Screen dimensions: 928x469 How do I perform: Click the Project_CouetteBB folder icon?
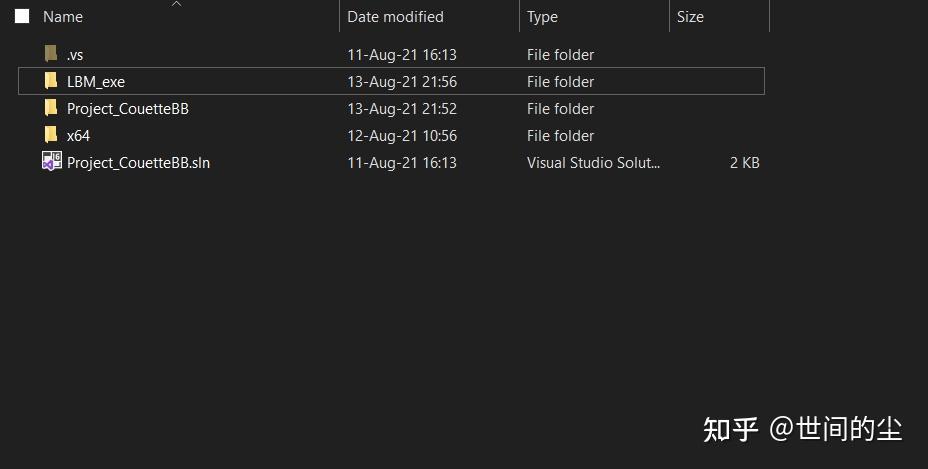pyautogui.click(x=51, y=108)
